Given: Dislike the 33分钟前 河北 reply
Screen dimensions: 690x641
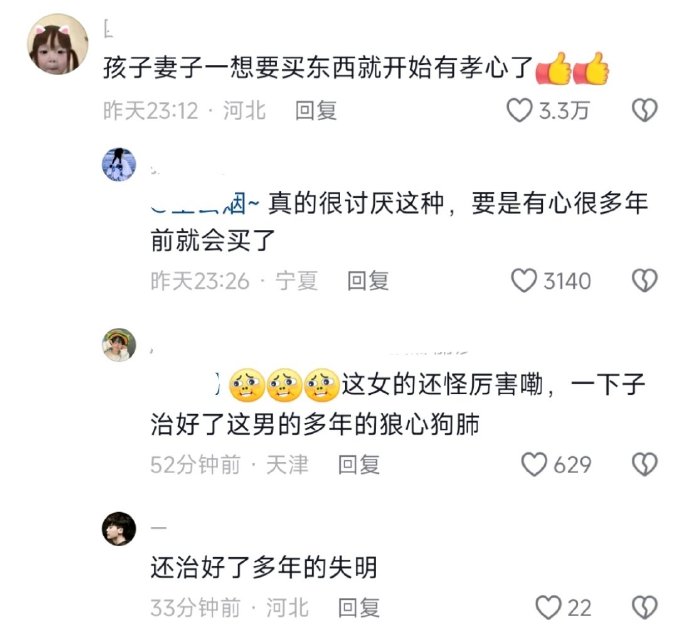Looking at the screenshot, I should pos(645,608).
